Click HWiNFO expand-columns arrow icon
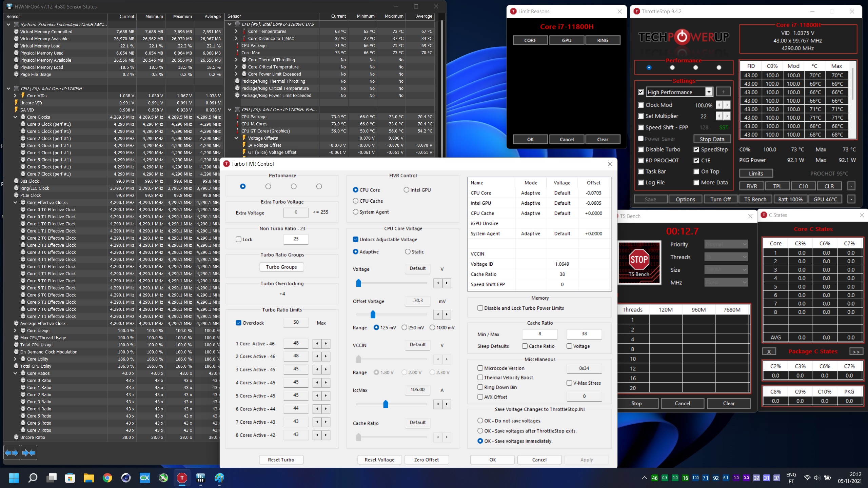Viewport: 868px width, 488px height. (x=11, y=452)
